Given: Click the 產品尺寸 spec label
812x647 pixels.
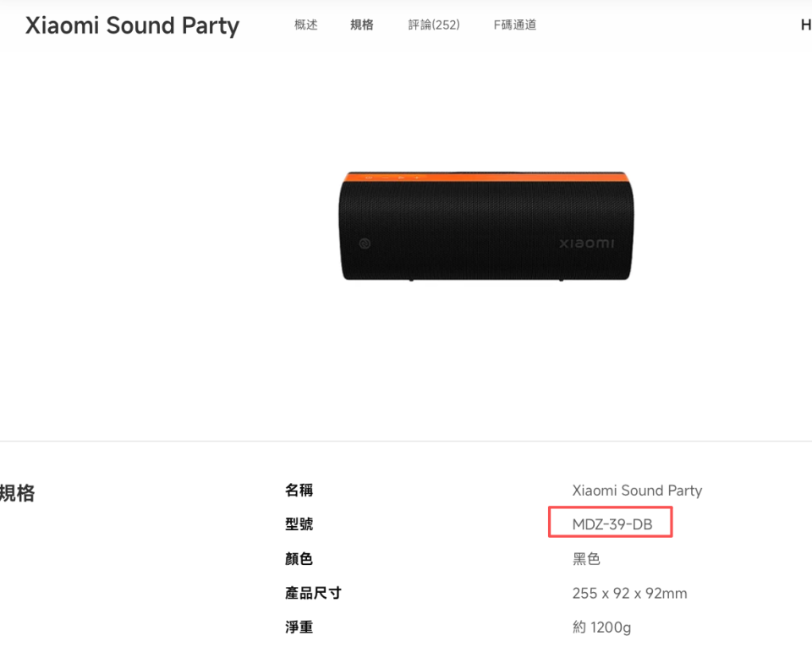Looking at the screenshot, I should pyautogui.click(x=313, y=593).
